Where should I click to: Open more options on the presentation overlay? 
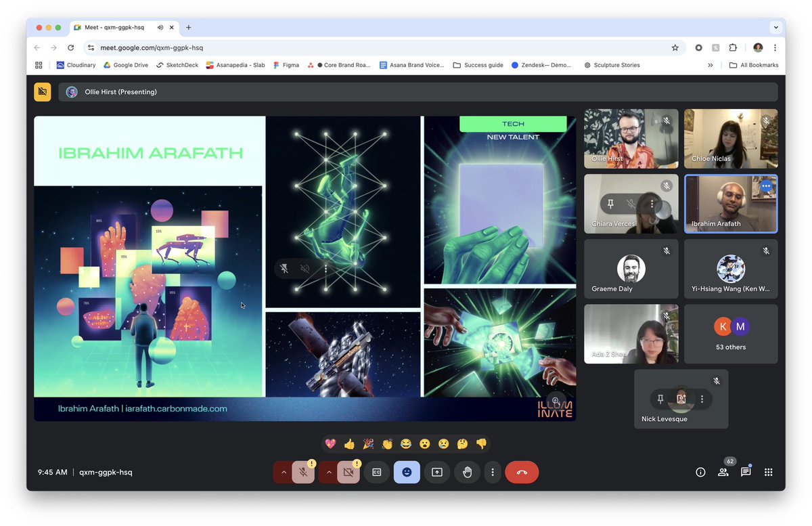[326, 269]
